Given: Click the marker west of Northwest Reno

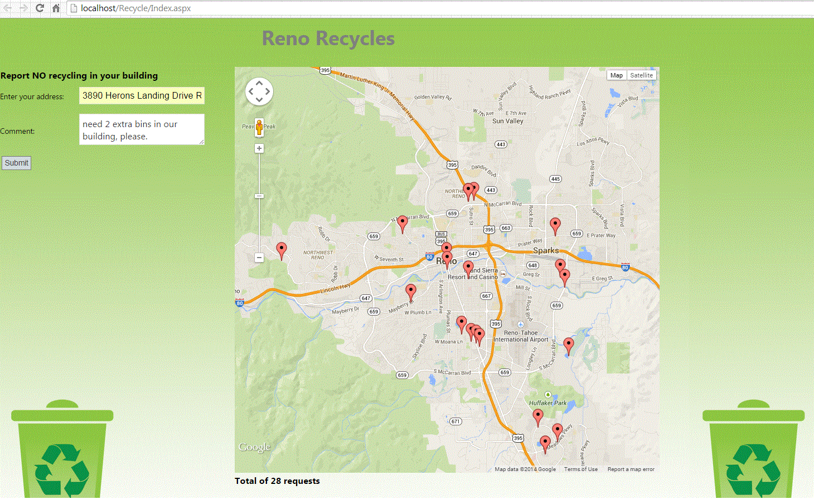Looking at the screenshot, I should 282,251.
